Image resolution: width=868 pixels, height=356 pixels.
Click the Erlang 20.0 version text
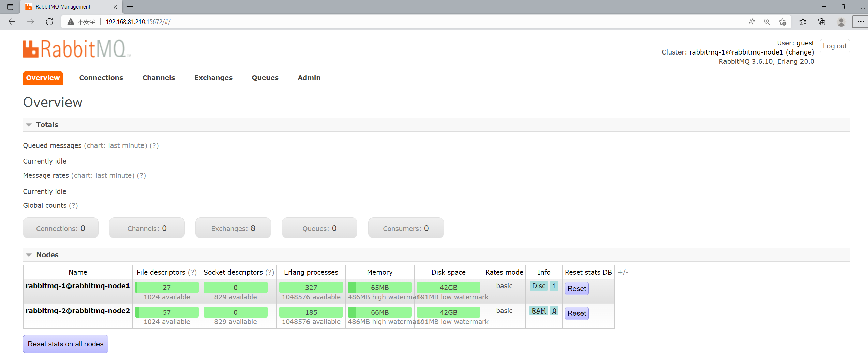[796, 61]
